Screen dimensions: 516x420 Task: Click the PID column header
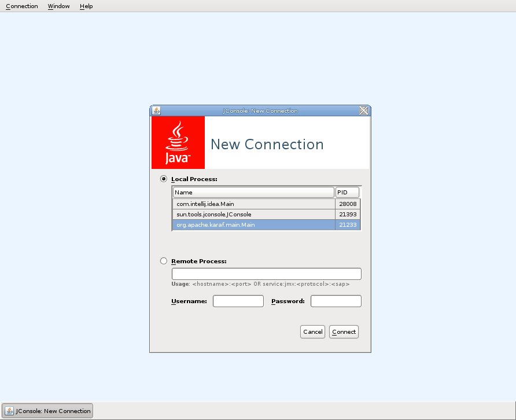pyautogui.click(x=347, y=192)
